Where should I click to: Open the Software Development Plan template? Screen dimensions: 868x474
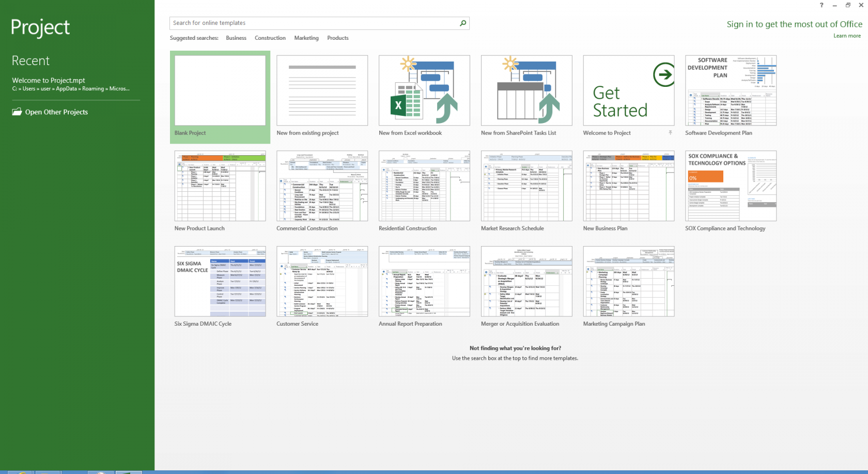(x=730, y=90)
